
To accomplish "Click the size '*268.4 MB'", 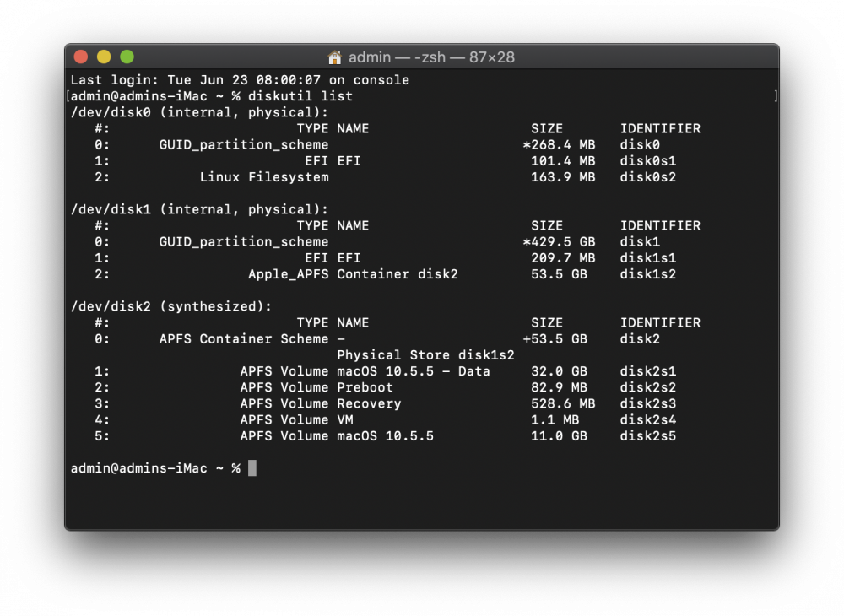I will pyautogui.click(x=560, y=145).
